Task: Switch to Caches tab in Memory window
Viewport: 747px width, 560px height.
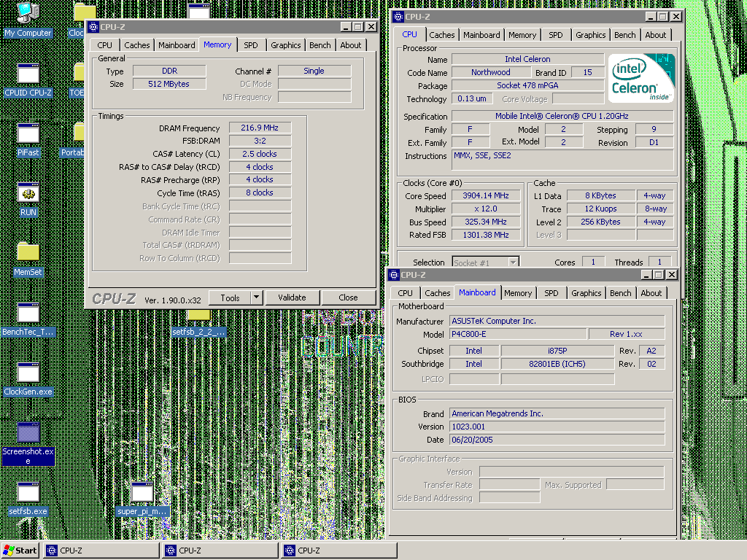Action: point(136,45)
